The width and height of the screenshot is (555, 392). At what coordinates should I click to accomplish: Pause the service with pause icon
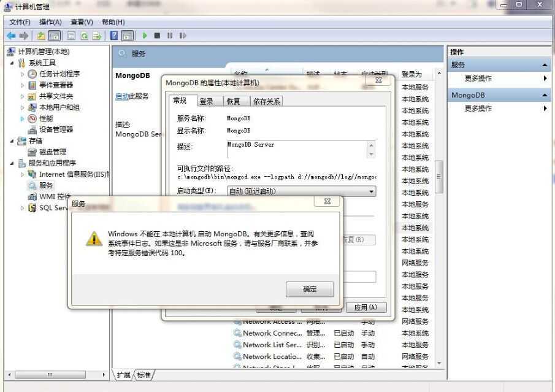(170, 36)
